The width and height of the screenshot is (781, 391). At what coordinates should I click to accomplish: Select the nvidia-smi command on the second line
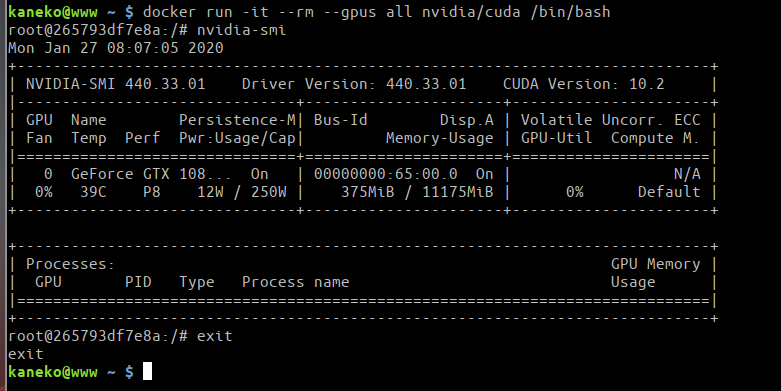tap(242, 30)
